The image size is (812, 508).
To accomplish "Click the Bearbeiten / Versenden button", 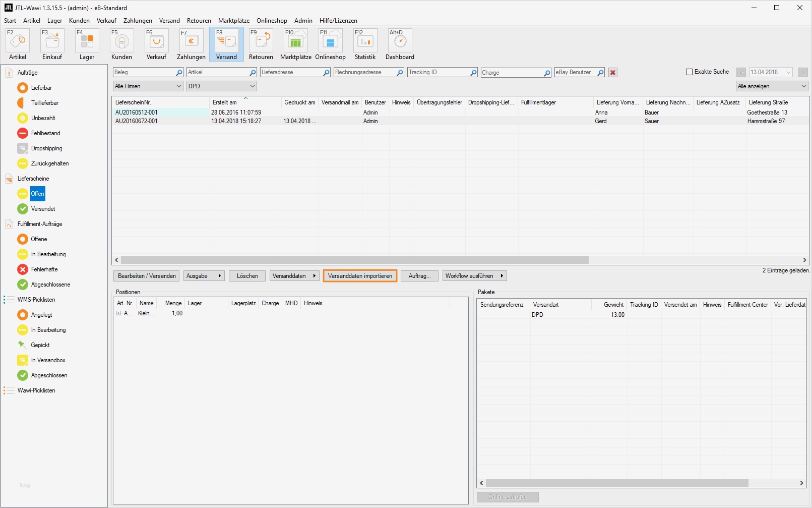I will pyautogui.click(x=147, y=276).
